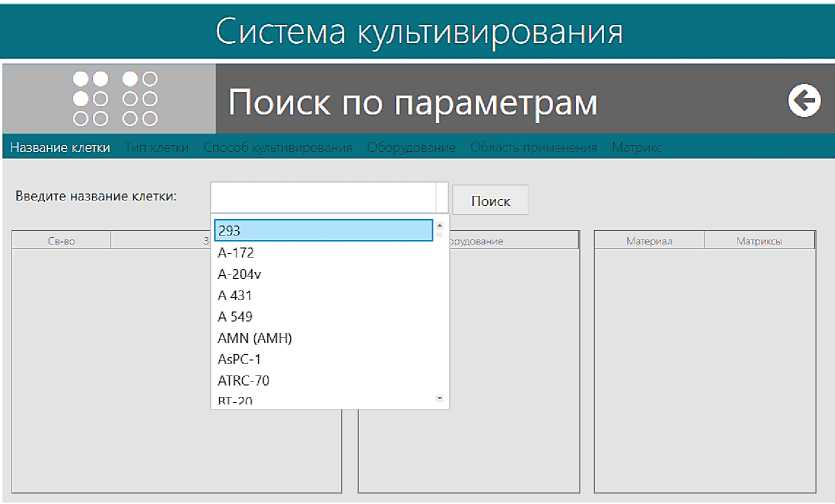Collapse the cell name combo box arrow
The width and height of the screenshot is (835, 504).
click(441, 198)
